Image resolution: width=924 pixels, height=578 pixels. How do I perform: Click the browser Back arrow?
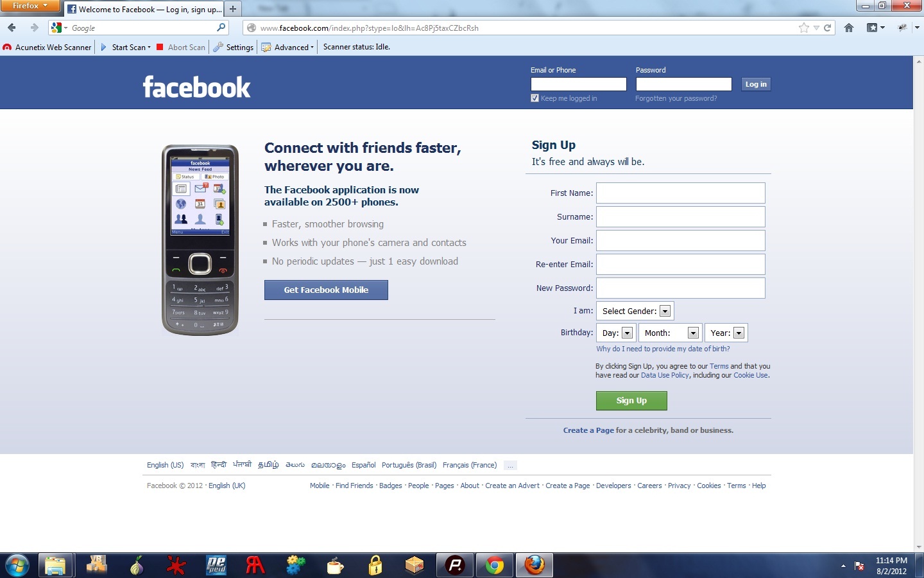point(12,28)
